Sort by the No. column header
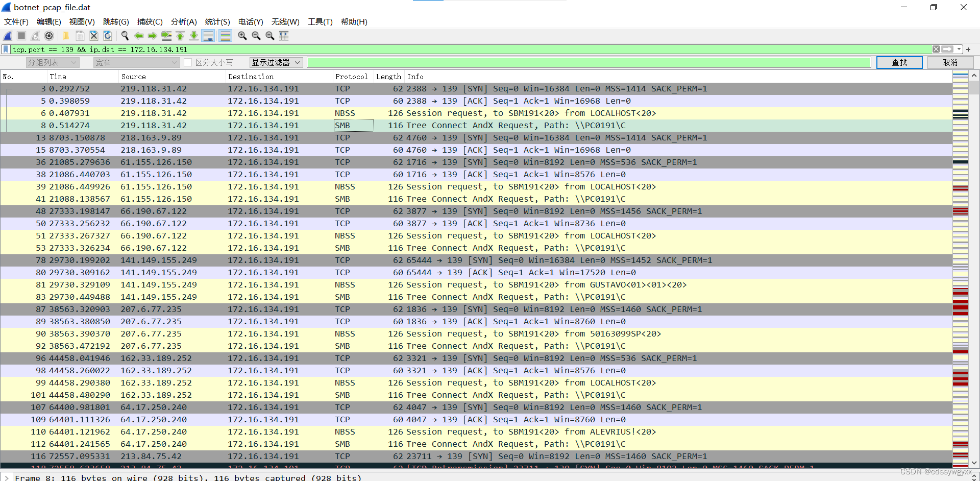The height and width of the screenshot is (481, 980). (x=24, y=77)
